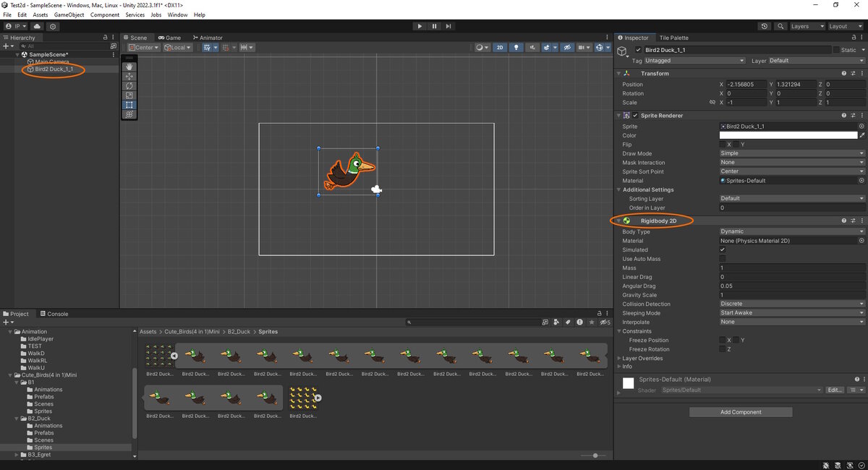Click Cute_Birds(4 in 1)Mini in the breadcrumb
868x470 pixels.
[192, 331]
